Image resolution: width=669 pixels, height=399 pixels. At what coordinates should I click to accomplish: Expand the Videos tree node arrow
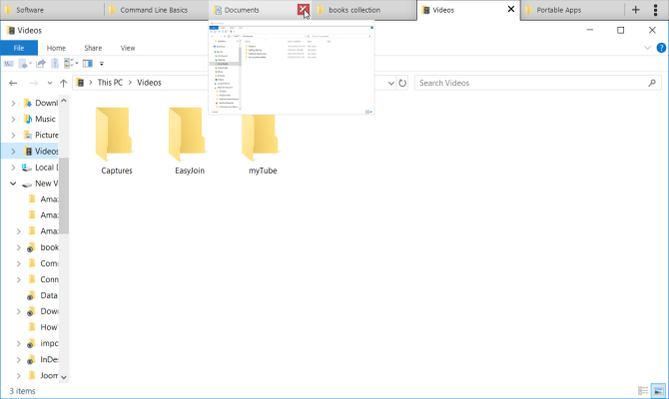(x=13, y=151)
